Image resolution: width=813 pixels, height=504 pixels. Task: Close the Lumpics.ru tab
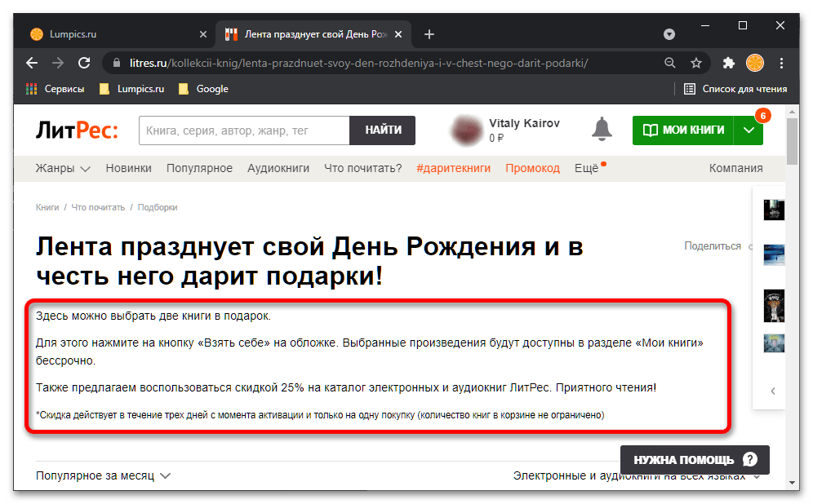tap(202, 34)
